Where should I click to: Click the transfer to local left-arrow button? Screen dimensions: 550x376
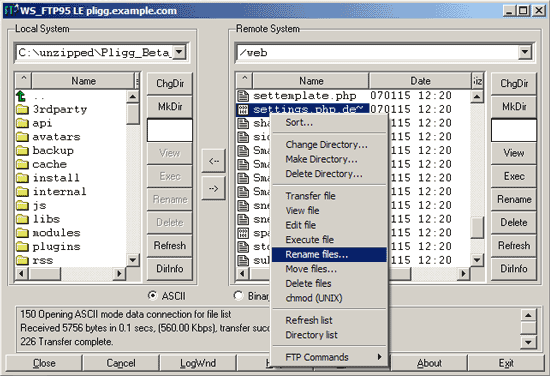pos(213,161)
